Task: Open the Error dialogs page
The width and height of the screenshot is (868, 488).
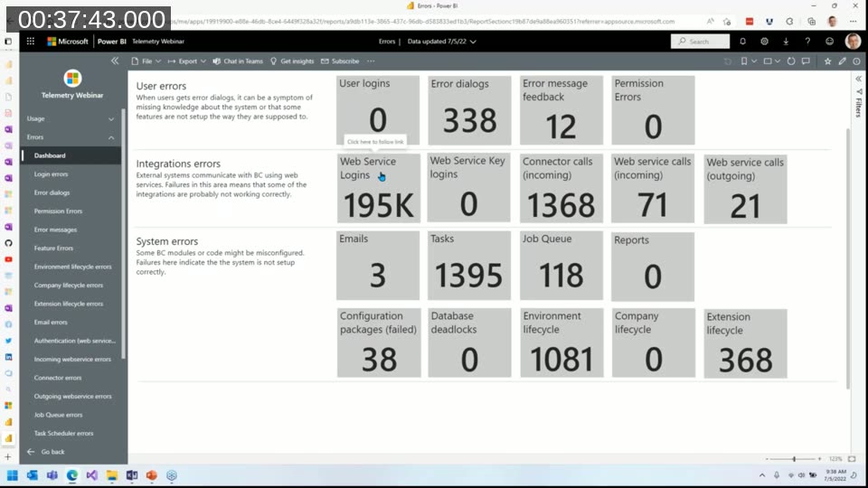Action: point(52,192)
